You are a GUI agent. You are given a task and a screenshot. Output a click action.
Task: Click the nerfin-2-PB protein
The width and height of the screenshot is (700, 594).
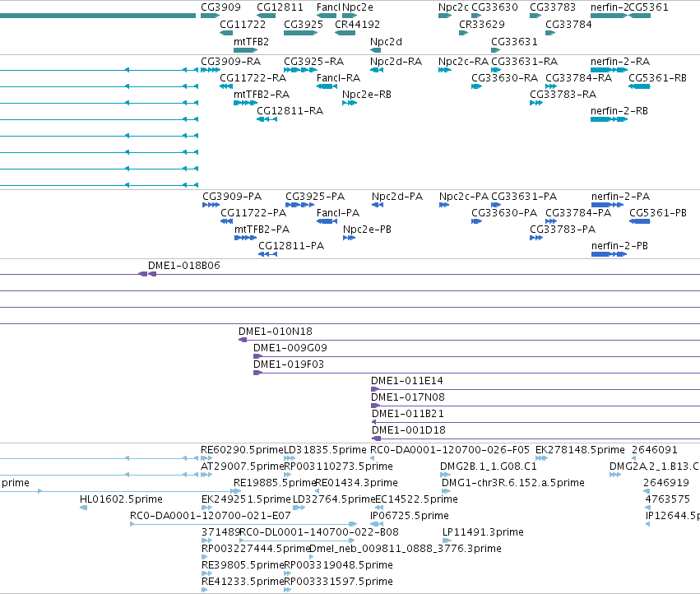coord(609,254)
